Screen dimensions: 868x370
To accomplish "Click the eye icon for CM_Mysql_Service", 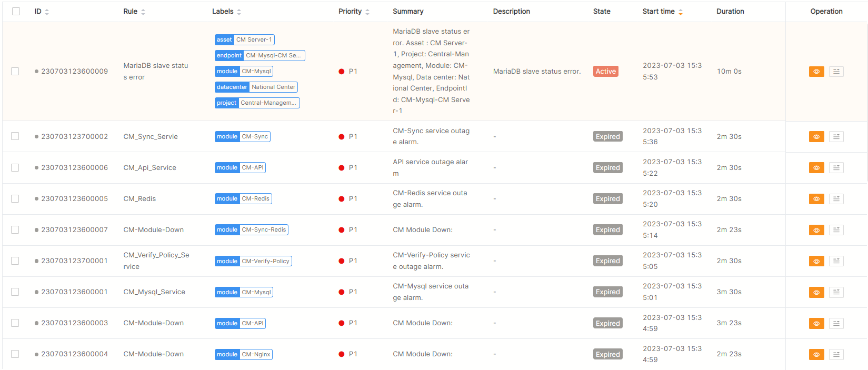I will coord(816,292).
